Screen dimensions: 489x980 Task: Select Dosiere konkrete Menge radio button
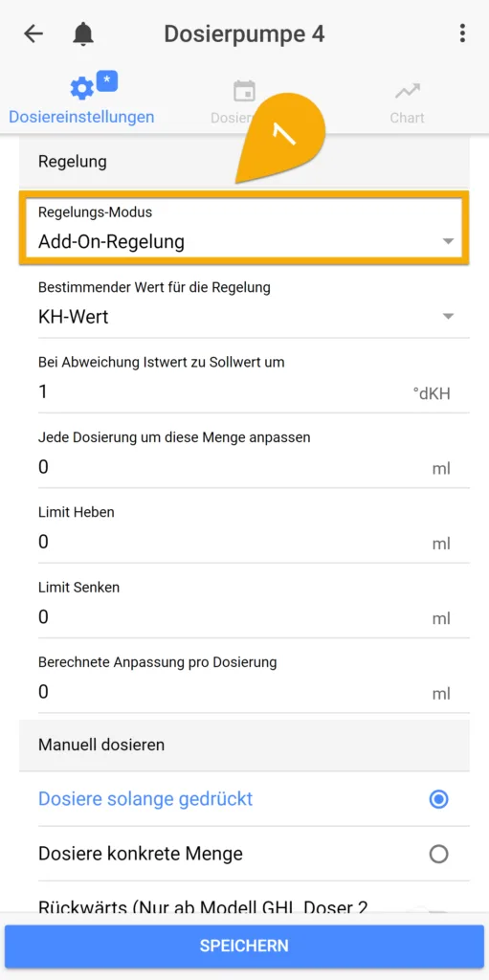(x=438, y=854)
